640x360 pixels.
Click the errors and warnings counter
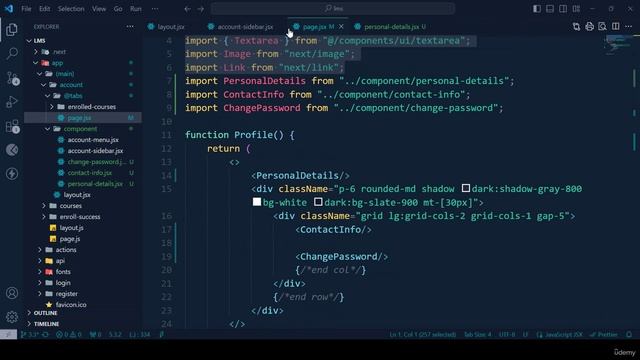pyautogui.click(x=69, y=334)
